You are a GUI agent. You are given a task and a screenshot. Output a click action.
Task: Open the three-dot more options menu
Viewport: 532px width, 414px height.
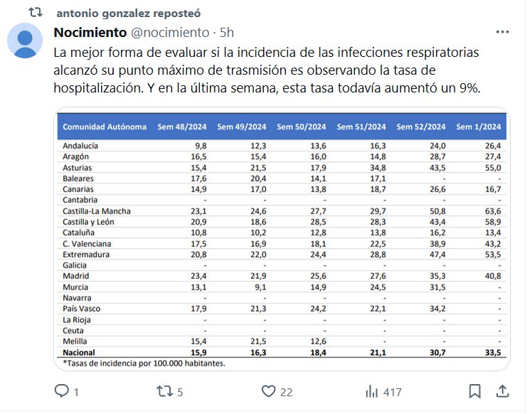tap(502, 33)
